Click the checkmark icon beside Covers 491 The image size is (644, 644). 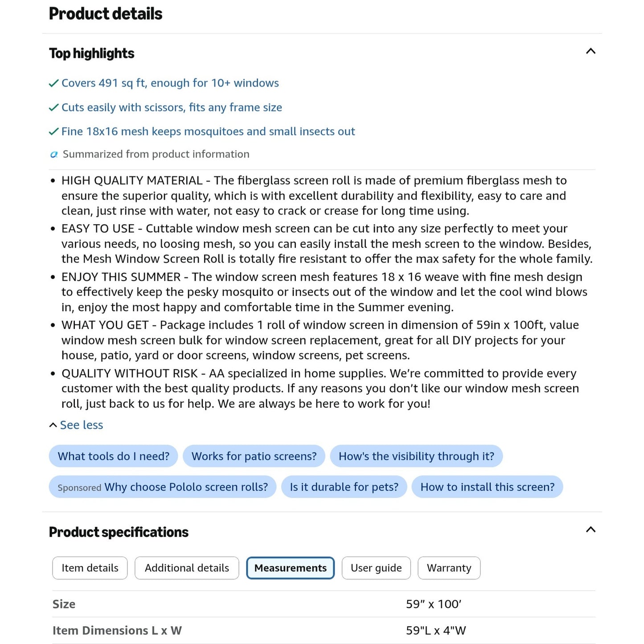pyautogui.click(x=54, y=83)
